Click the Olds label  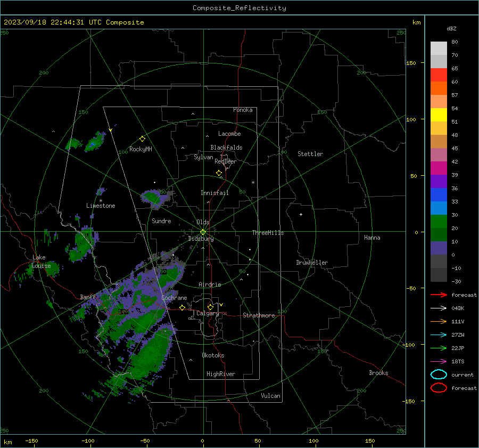click(203, 222)
